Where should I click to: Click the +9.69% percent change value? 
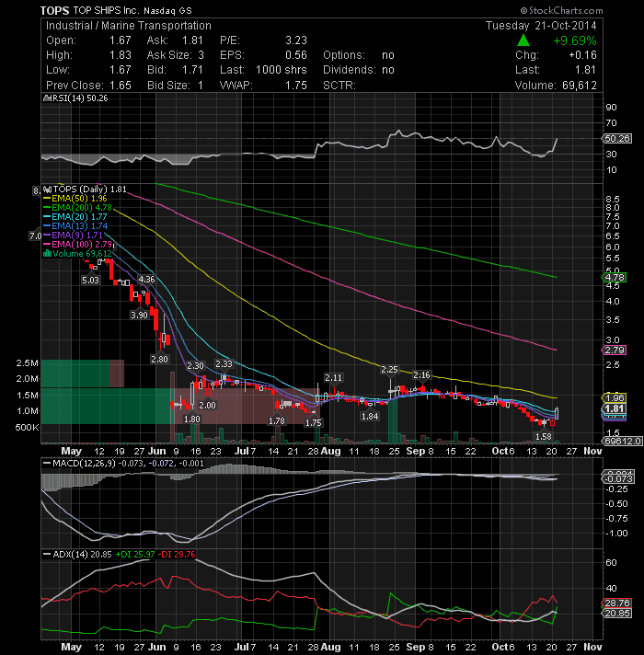click(x=575, y=40)
